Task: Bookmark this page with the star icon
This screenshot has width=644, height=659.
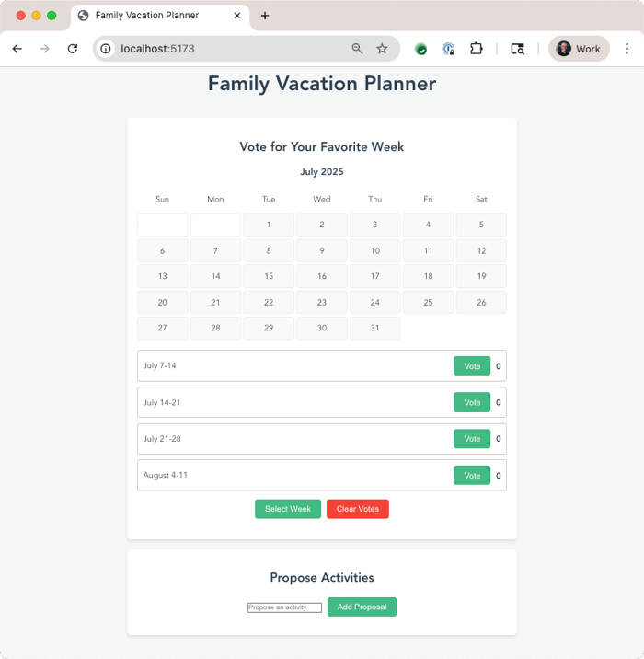Action: click(382, 49)
